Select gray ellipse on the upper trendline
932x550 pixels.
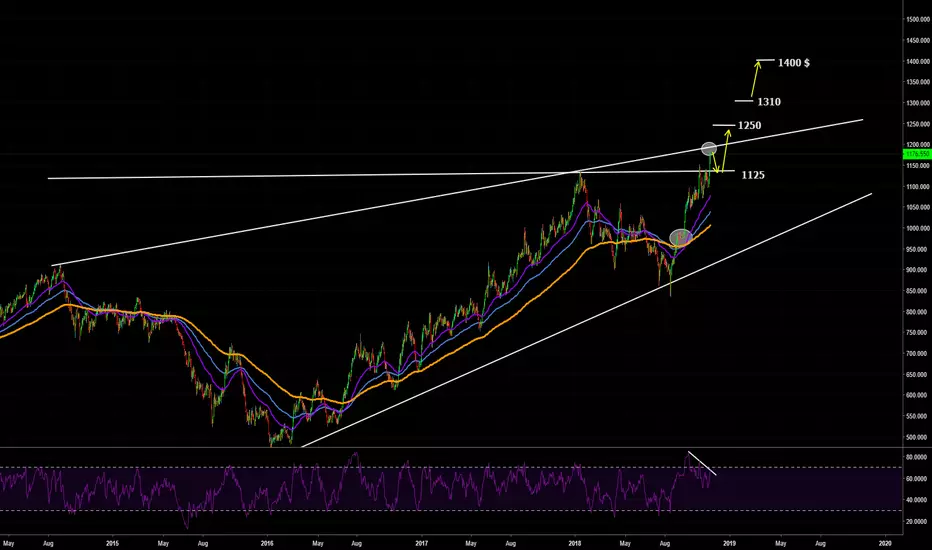709,149
